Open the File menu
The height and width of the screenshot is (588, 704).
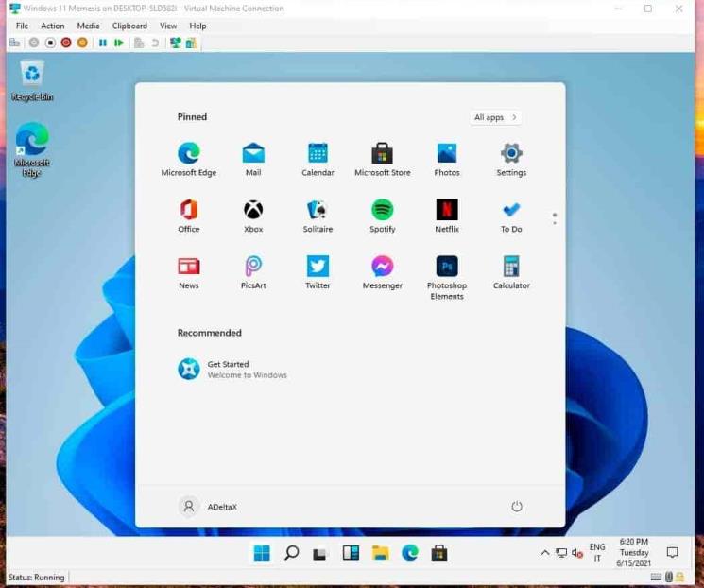(x=22, y=26)
